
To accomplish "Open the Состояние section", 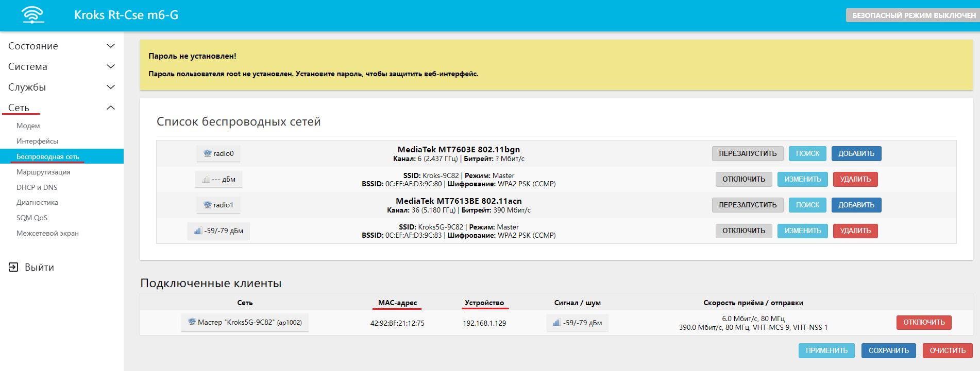I will click(33, 46).
